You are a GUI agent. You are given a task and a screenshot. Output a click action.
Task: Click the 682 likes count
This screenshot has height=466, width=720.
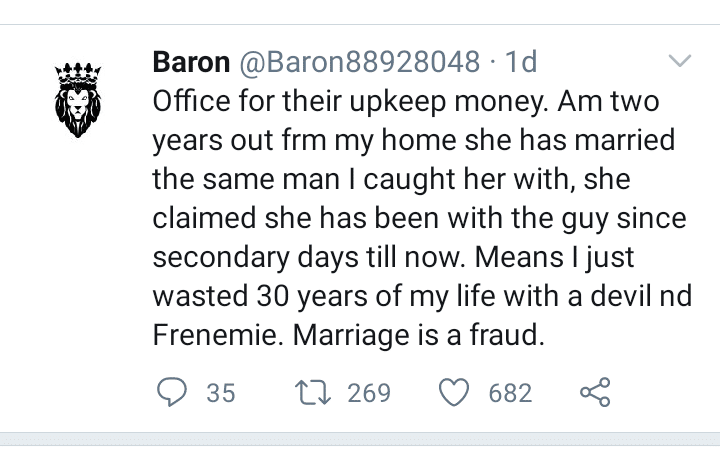coord(509,393)
